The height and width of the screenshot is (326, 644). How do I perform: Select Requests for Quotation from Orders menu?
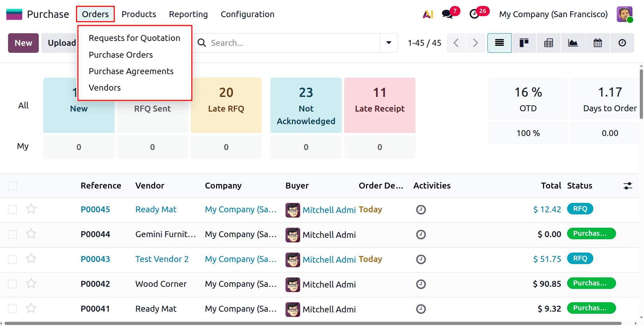tap(134, 38)
